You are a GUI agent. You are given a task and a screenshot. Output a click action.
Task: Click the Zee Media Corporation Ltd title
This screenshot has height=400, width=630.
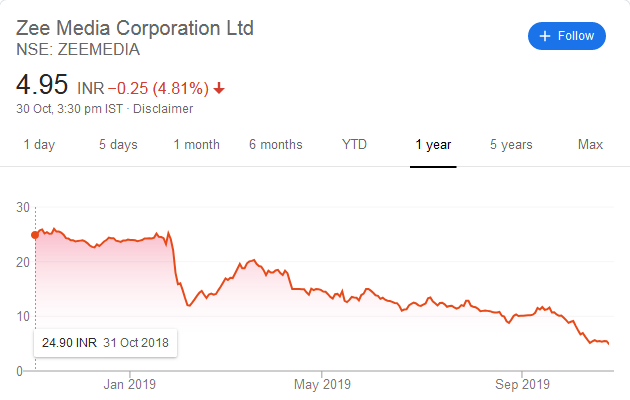tap(135, 27)
